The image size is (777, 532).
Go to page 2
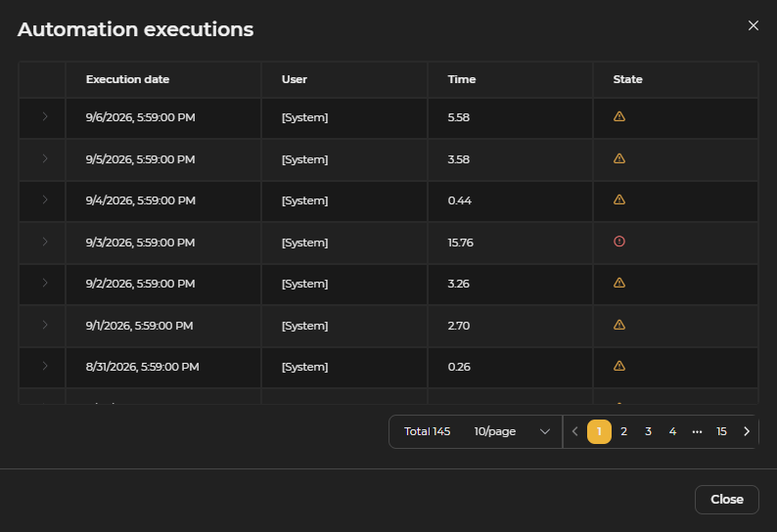pos(624,431)
